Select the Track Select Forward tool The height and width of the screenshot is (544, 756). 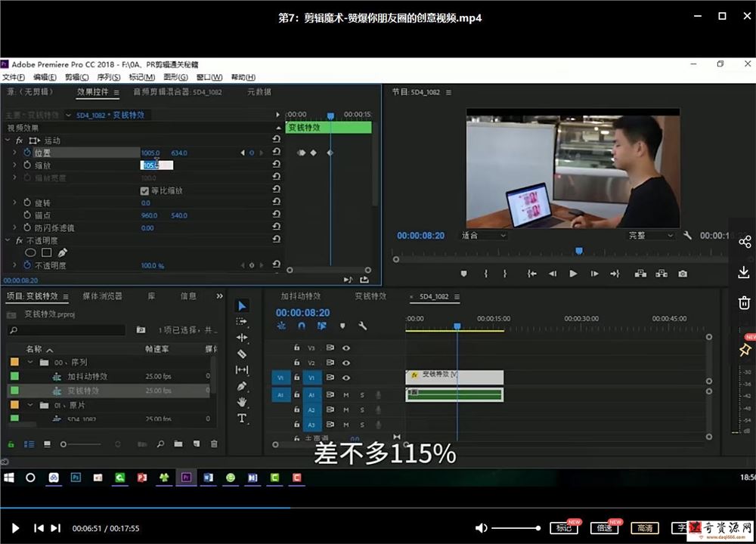tap(242, 321)
